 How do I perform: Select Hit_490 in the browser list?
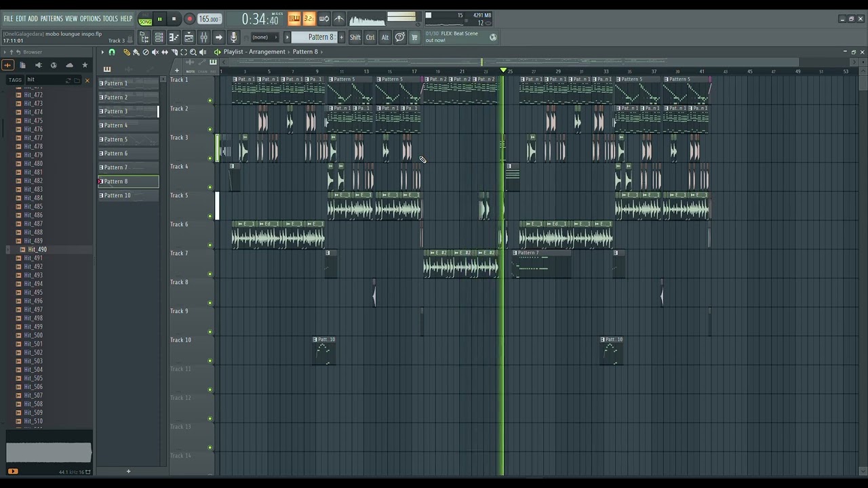click(x=37, y=249)
